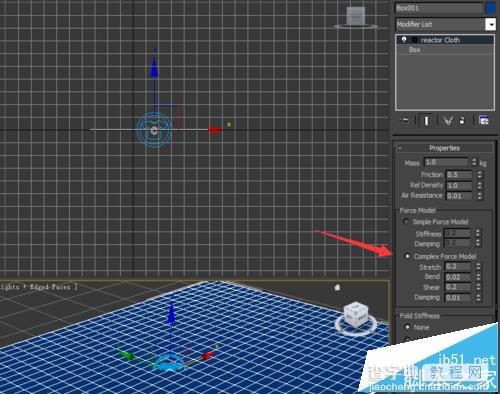Click the Shear value field

[x=458, y=287]
